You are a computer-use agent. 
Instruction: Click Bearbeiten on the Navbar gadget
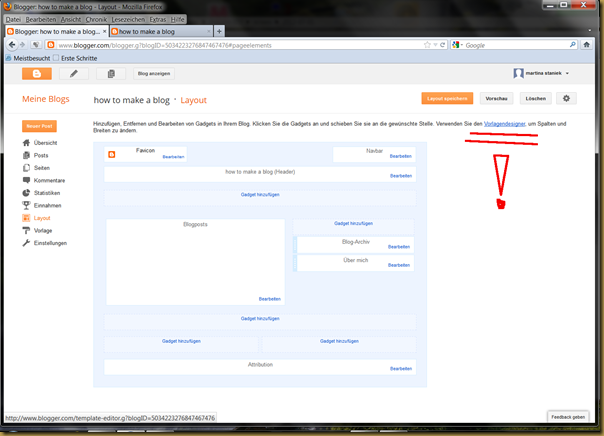click(401, 156)
